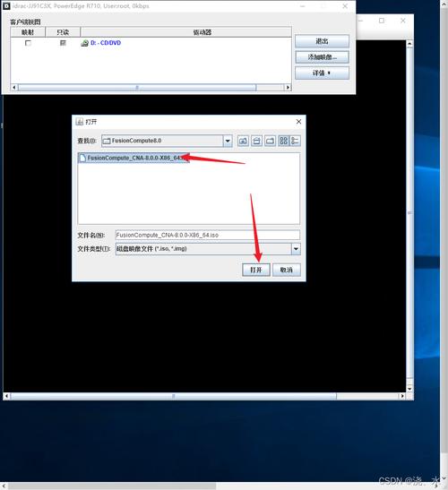Click the drive list horizontal scrollbar thumb
The image size is (448, 490).
pos(137,88)
